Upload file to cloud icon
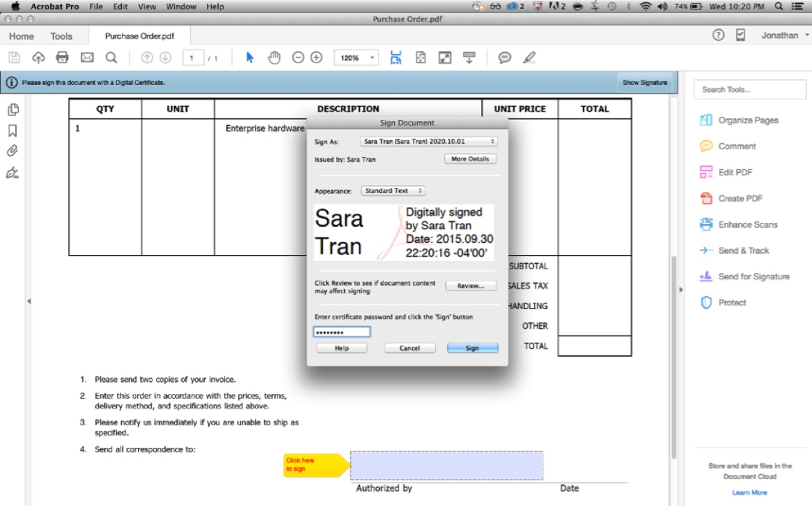The width and height of the screenshot is (812, 506). 38,58
